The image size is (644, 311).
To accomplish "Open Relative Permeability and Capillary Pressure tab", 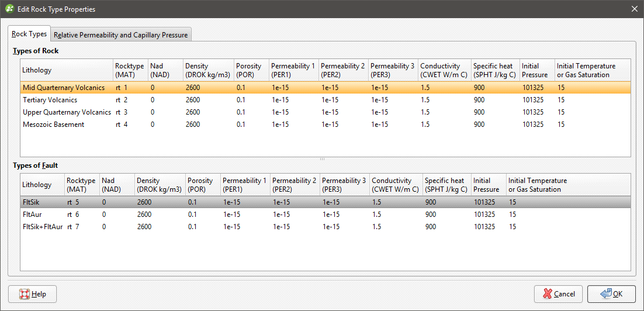I will [x=122, y=34].
